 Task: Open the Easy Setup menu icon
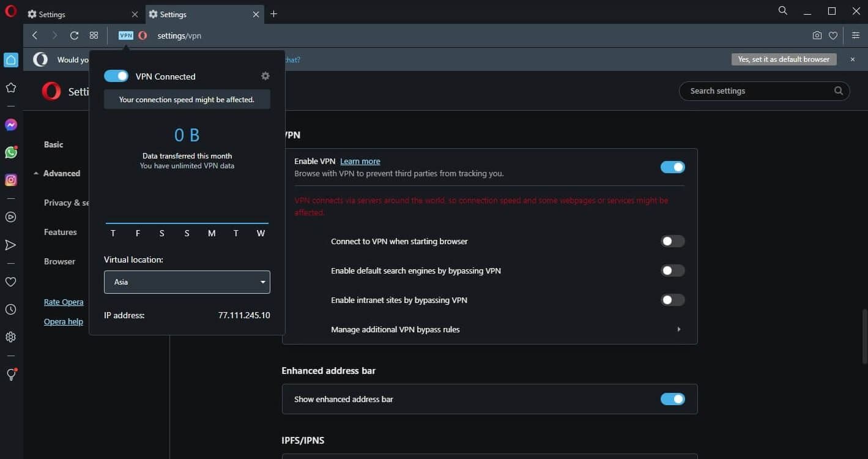coord(856,35)
